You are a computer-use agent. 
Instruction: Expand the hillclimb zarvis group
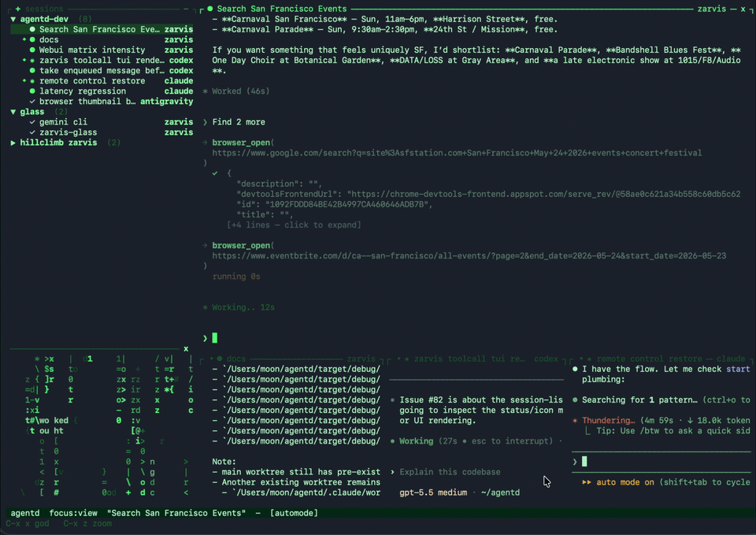tap(13, 143)
